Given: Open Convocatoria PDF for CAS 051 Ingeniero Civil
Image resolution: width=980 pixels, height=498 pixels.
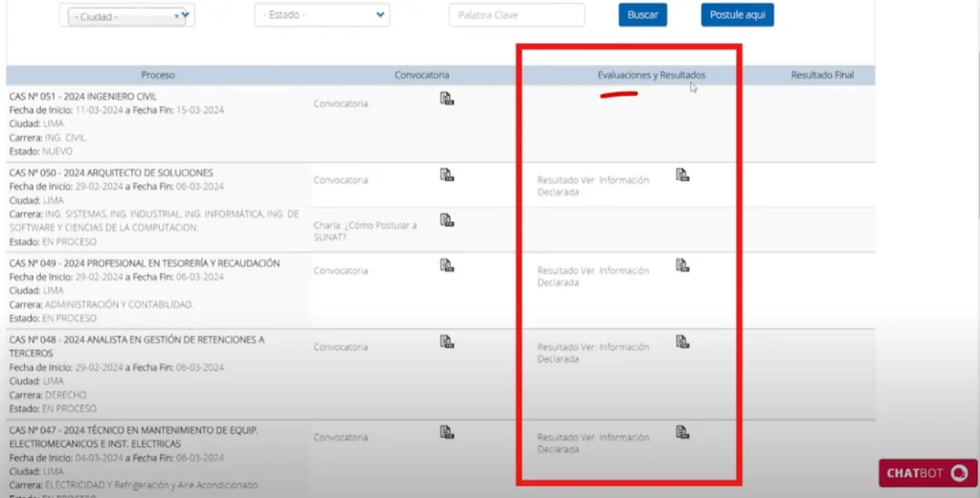Looking at the screenshot, I should point(447,99).
